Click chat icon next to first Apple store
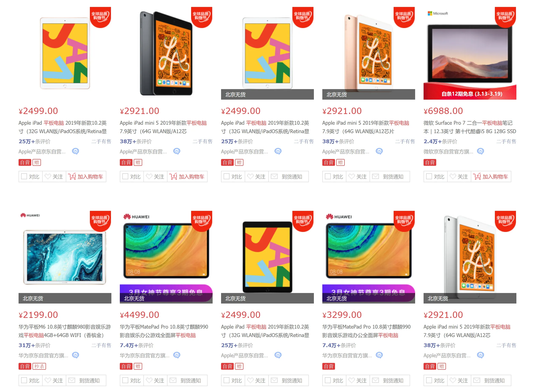 click(x=75, y=151)
